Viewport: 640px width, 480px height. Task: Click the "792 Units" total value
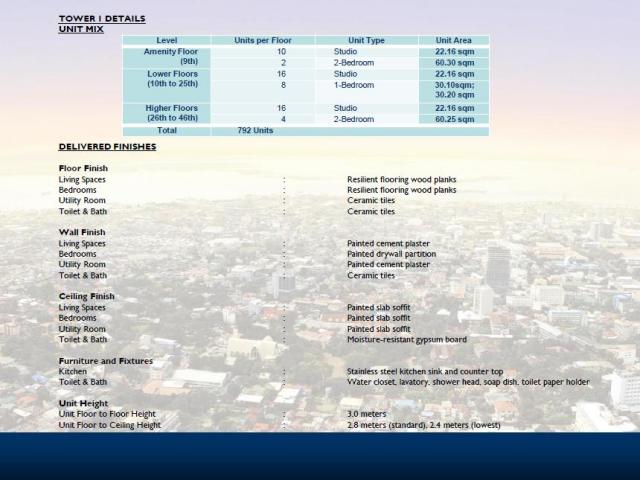click(x=255, y=131)
